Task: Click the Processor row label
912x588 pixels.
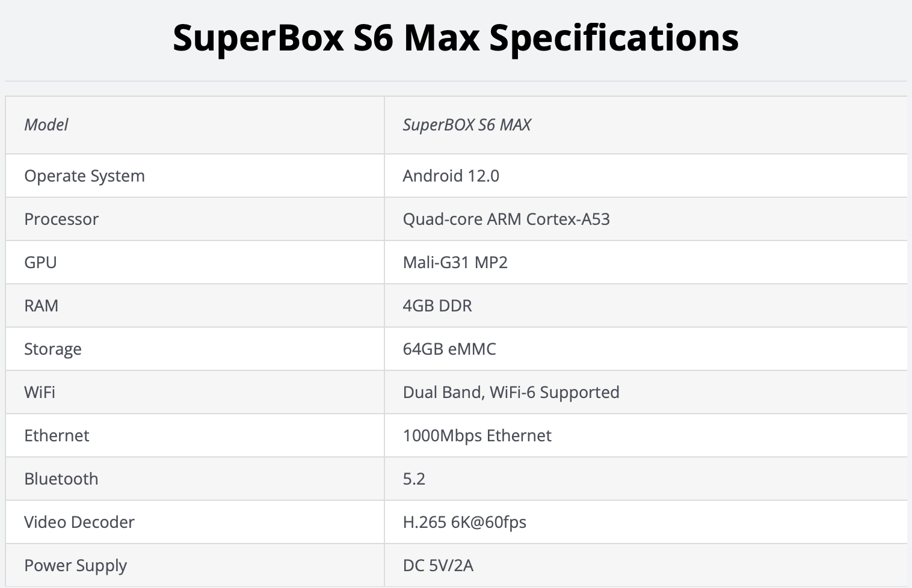Action: 61,219
